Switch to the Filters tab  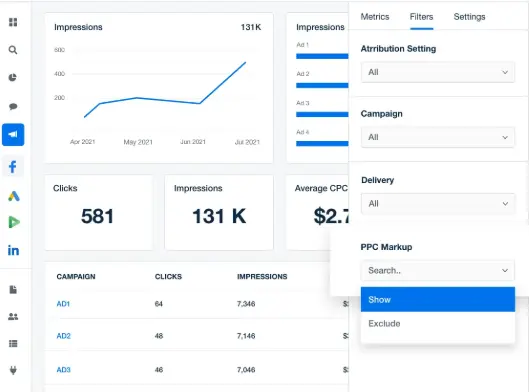(x=421, y=17)
